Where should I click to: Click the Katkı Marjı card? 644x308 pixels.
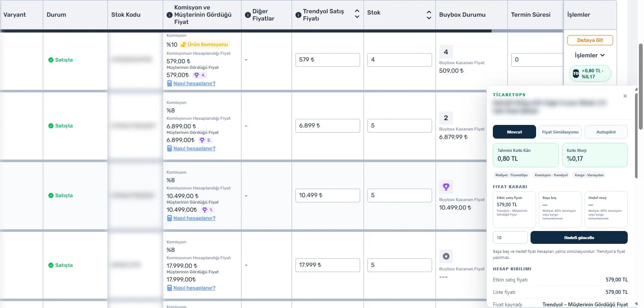coord(594,155)
